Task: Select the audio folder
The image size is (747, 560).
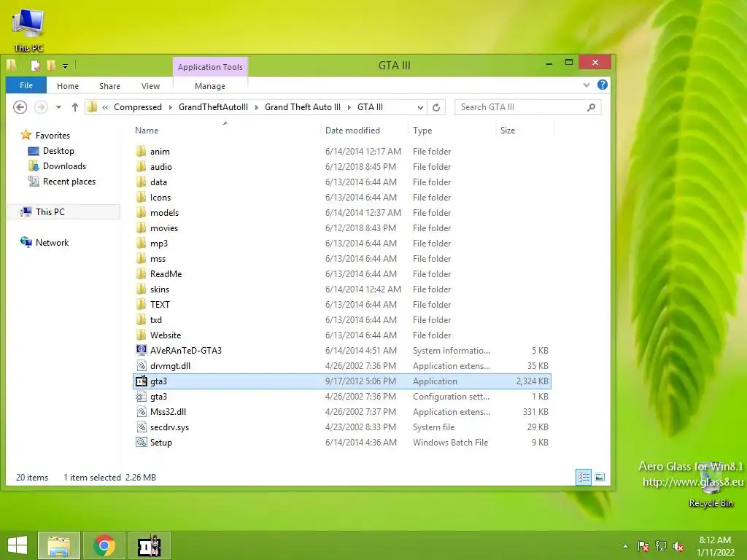Action: (x=341, y=167)
